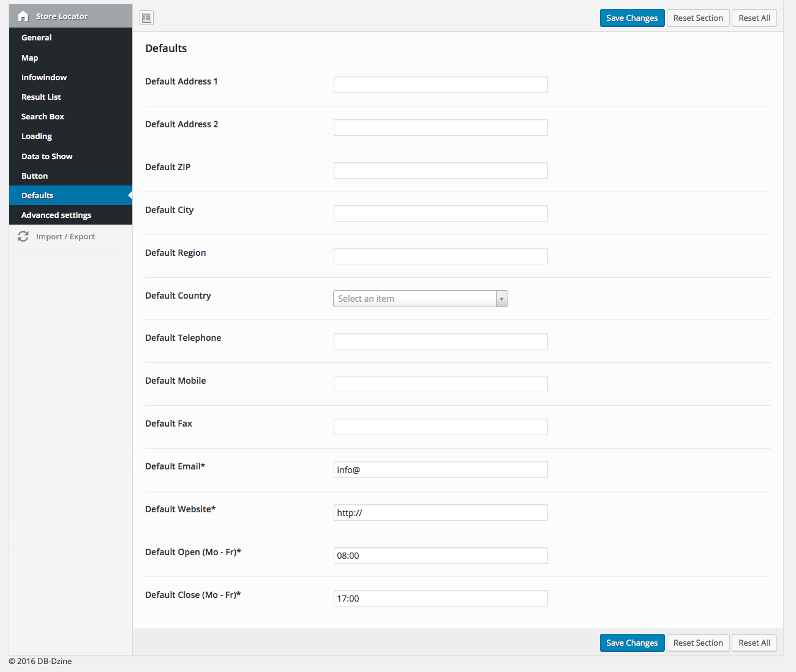796x672 pixels.
Task: Click the bottom Save Changes button
Action: click(x=632, y=643)
